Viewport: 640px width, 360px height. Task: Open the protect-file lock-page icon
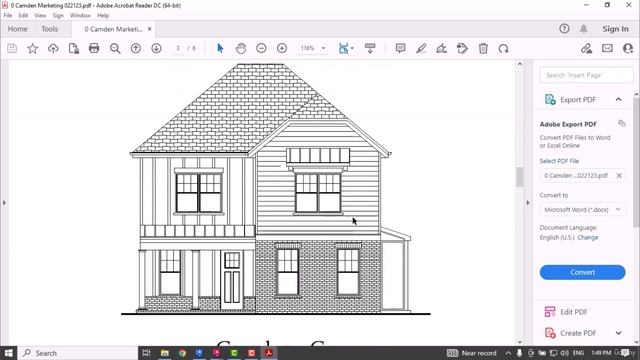click(x=73, y=48)
